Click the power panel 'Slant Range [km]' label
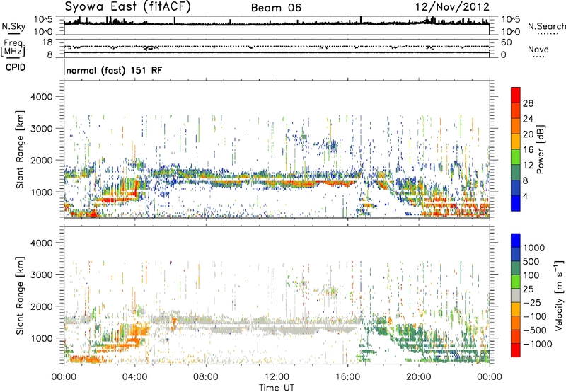This screenshot has height=392, width=566. [x=20, y=149]
